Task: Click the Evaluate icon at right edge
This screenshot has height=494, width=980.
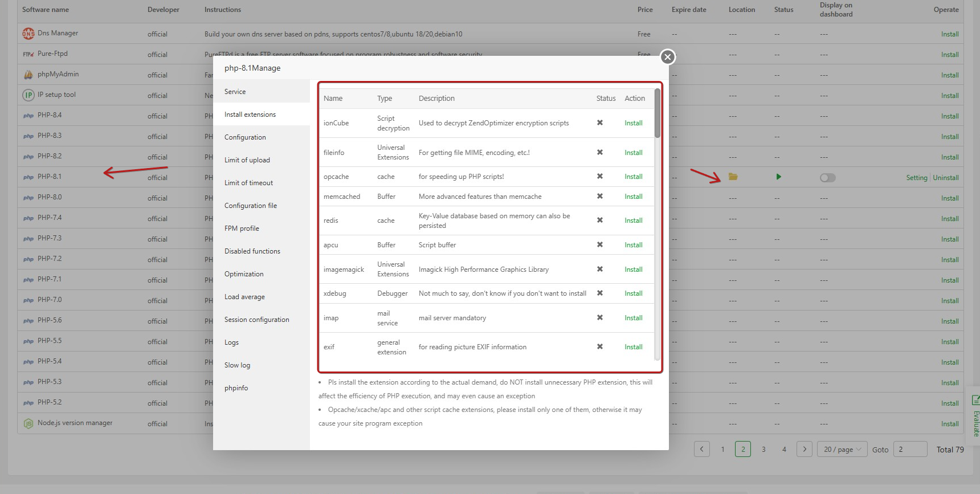Action: [974, 401]
